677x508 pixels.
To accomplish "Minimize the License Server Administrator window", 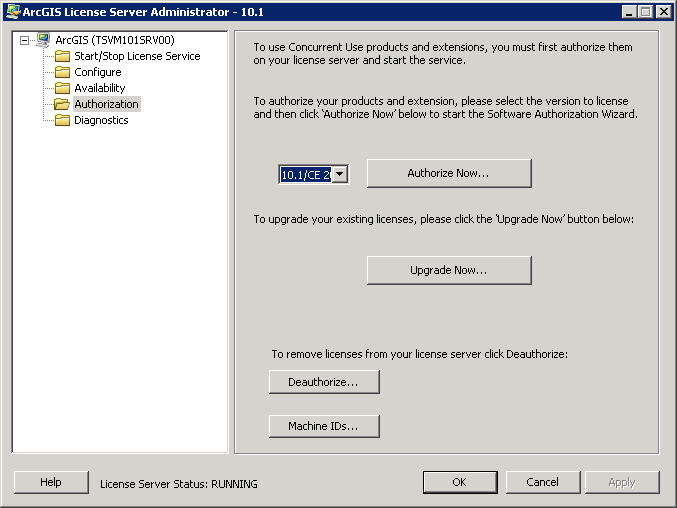I will [629, 12].
